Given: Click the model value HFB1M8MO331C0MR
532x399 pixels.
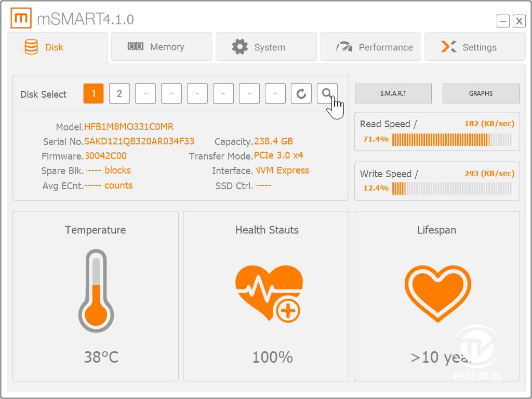Looking at the screenshot, I should click(x=129, y=127).
